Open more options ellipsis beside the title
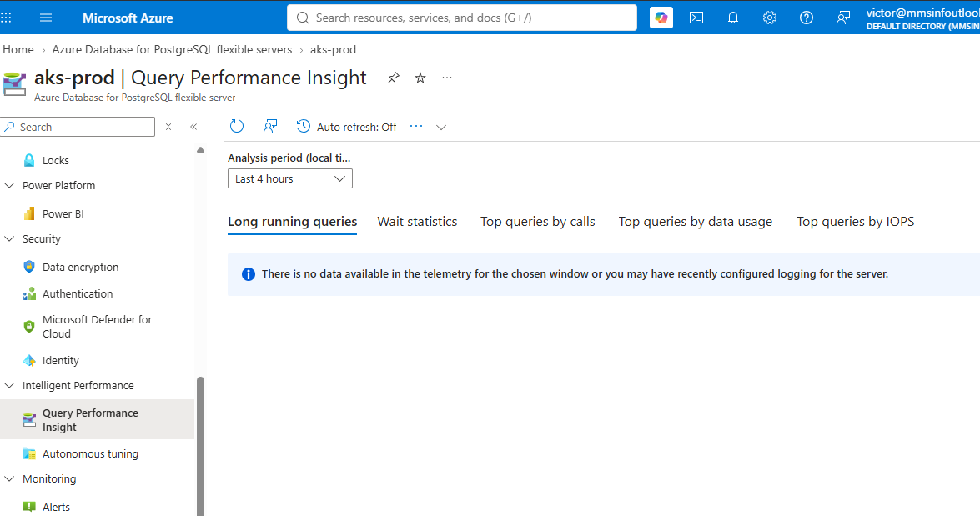This screenshot has height=516, width=980. [447, 78]
